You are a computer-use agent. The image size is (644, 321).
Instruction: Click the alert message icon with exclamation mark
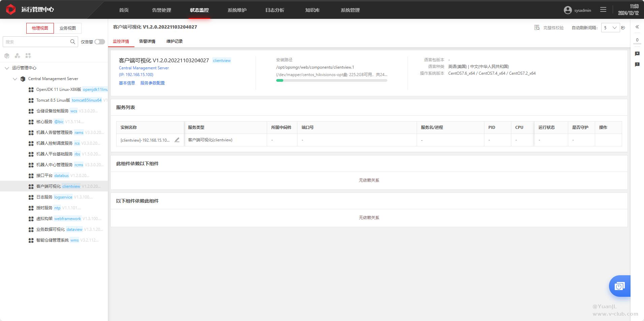[x=637, y=64]
